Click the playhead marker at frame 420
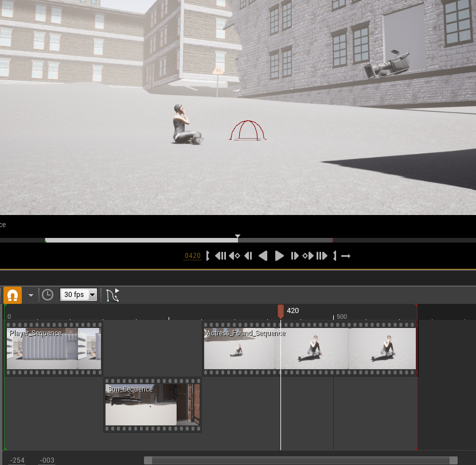476x465 pixels. (280, 311)
